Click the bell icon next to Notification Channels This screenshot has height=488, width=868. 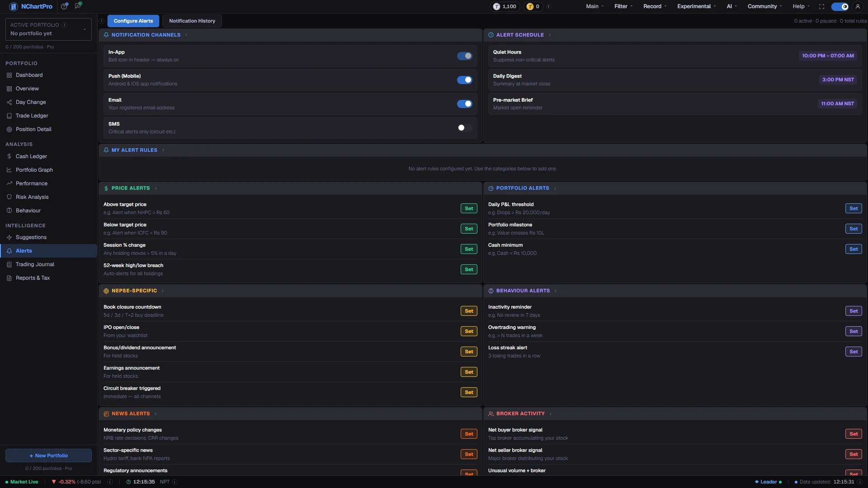pyautogui.click(x=106, y=35)
